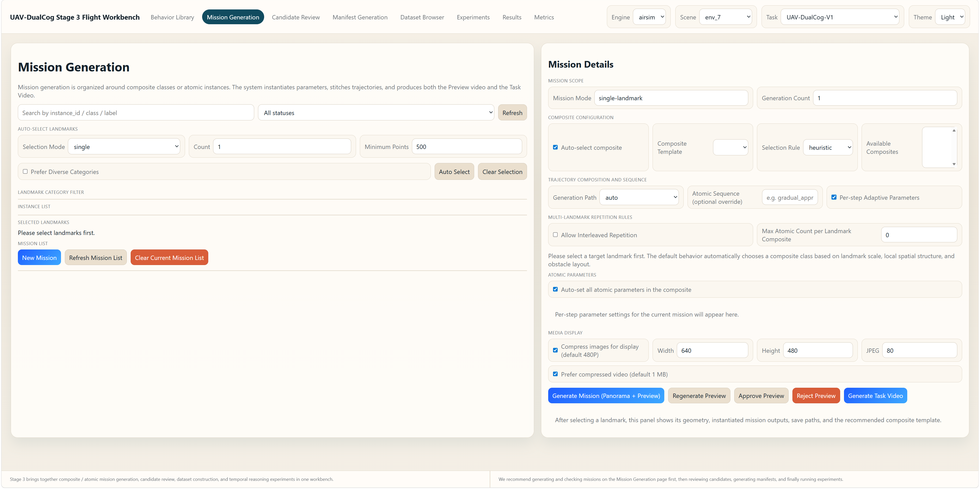Viewport: 980px width, 489px height.
Task: Disable Prefer compressed video option
Action: click(x=555, y=374)
